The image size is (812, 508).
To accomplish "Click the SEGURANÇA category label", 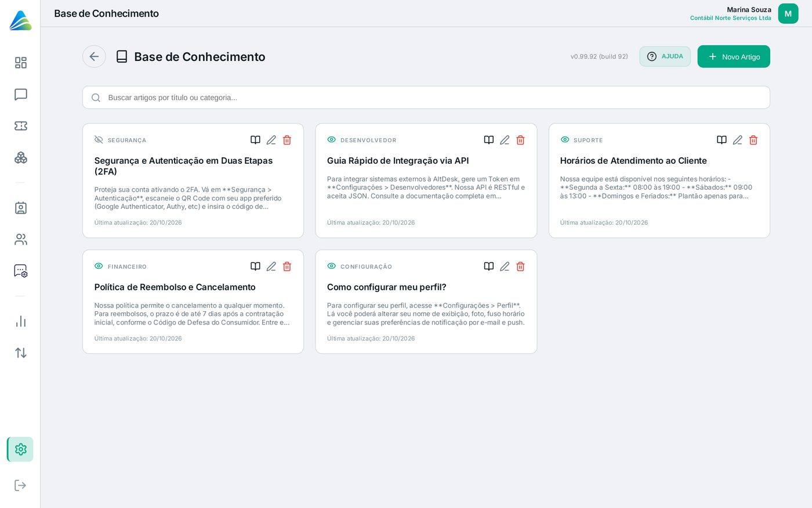I will tap(127, 140).
